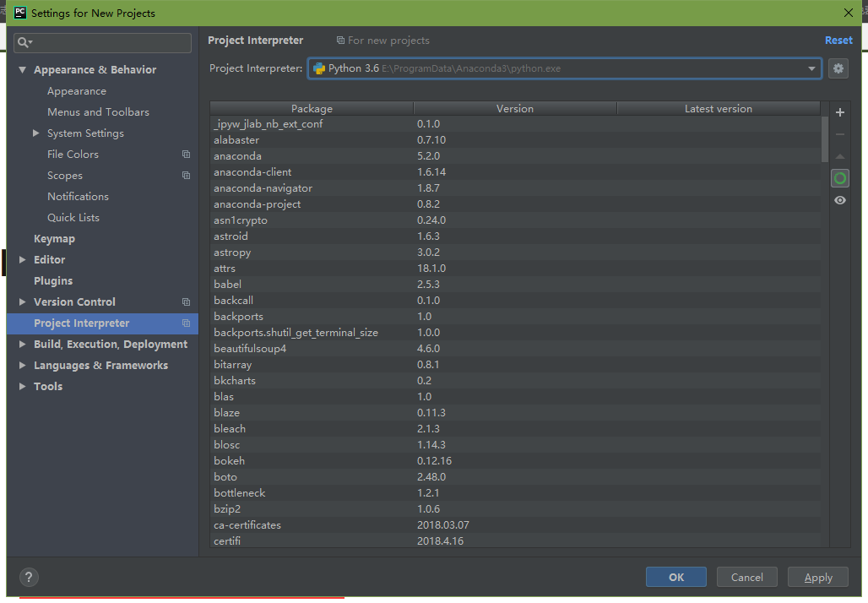Open Quick Lists settings

73,218
